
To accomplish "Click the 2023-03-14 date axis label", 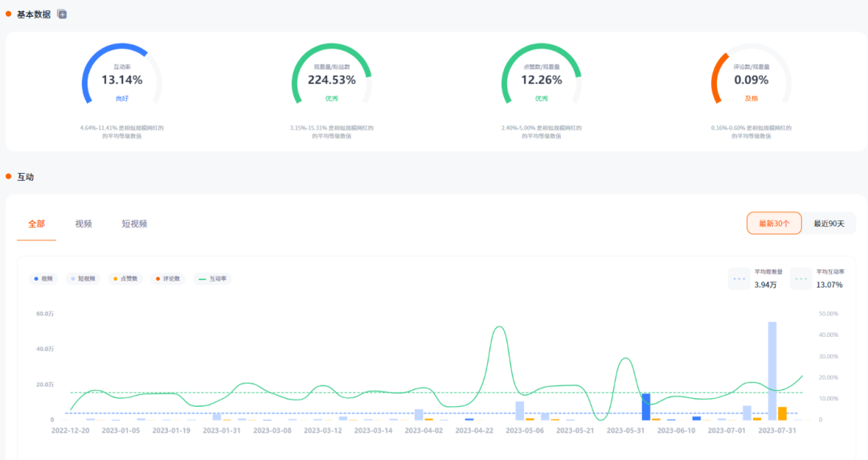I will (373, 430).
